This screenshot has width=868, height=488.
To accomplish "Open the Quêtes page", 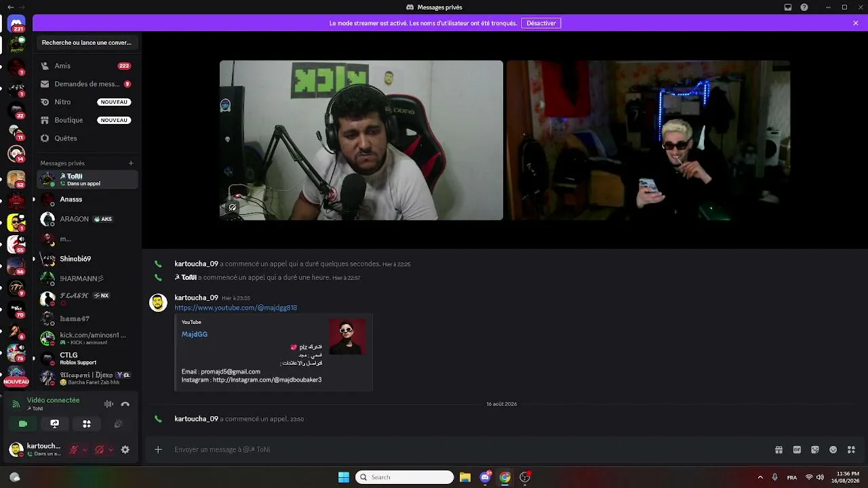I will pyautogui.click(x=87, y=138).
